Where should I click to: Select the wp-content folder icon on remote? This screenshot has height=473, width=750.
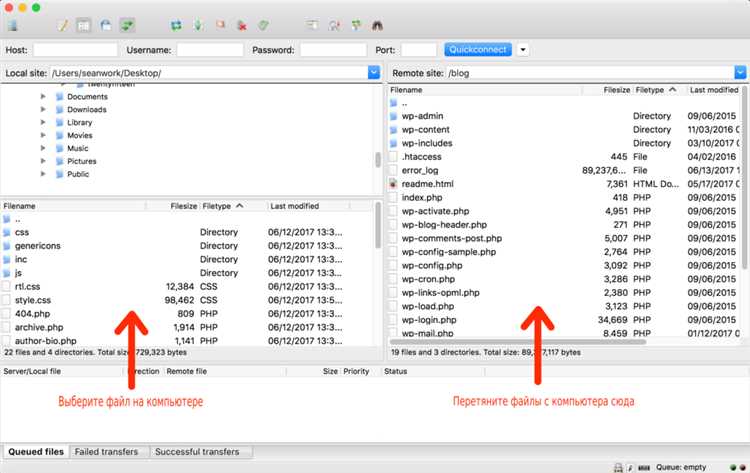pos(393,130)
